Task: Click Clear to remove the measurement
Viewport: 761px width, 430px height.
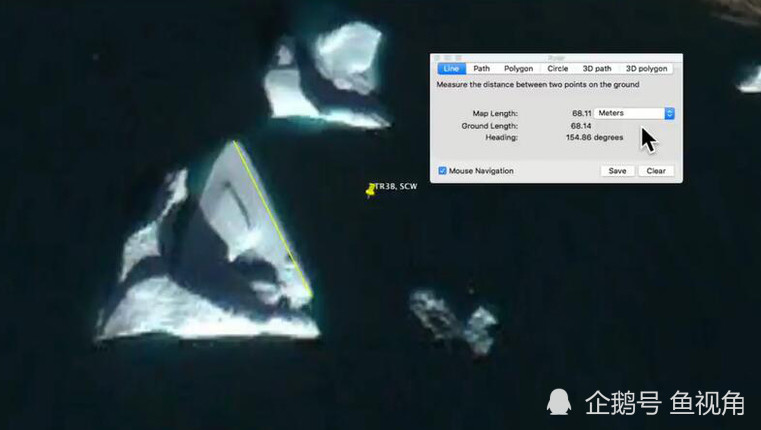Action: tap(656, 171)
